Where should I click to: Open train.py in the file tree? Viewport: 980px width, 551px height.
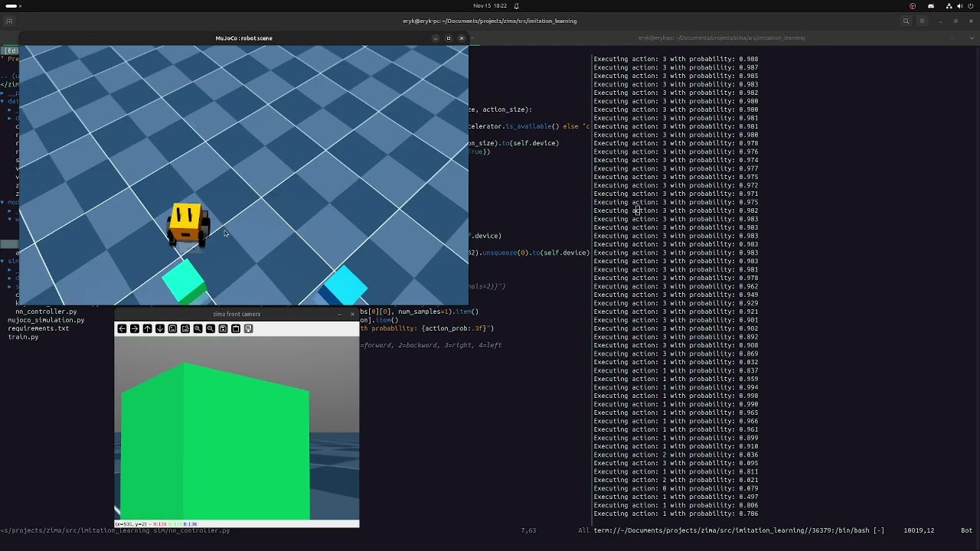23,337
